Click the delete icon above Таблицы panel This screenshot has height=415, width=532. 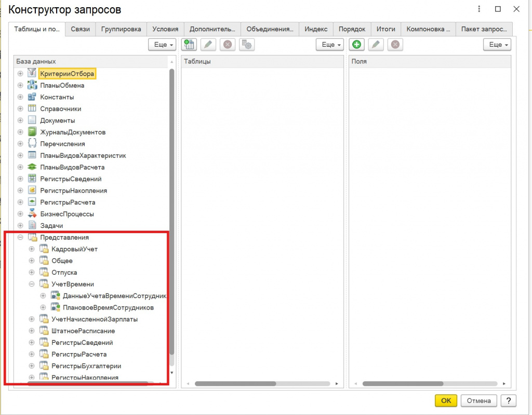(228, 45)
